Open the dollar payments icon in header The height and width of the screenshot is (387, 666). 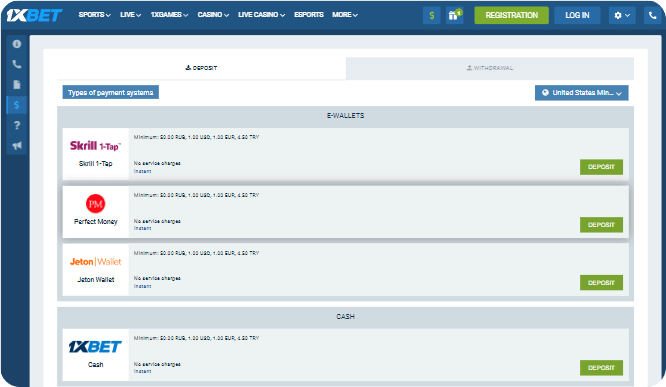[432, 15]
